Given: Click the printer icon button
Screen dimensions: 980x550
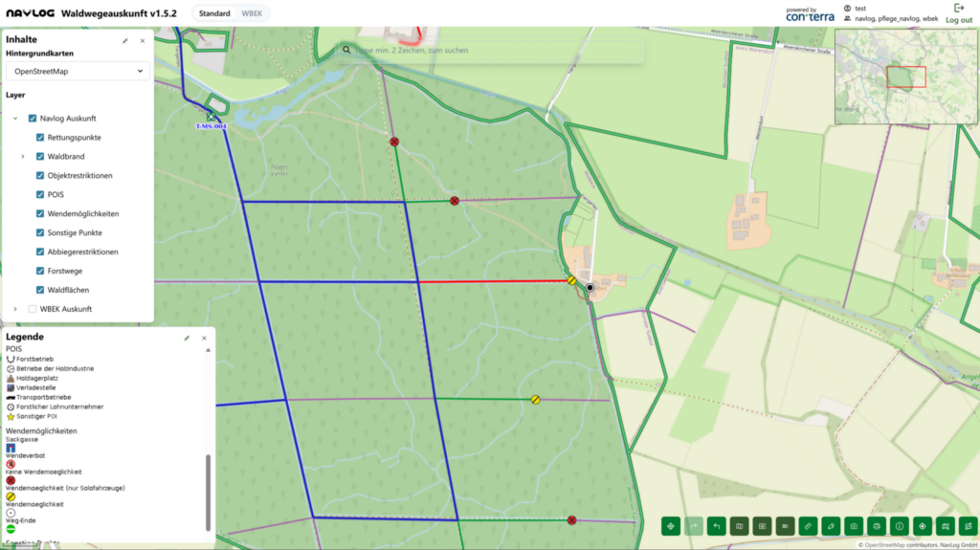Looking at the screenshot, I should (x=877, y=526).
